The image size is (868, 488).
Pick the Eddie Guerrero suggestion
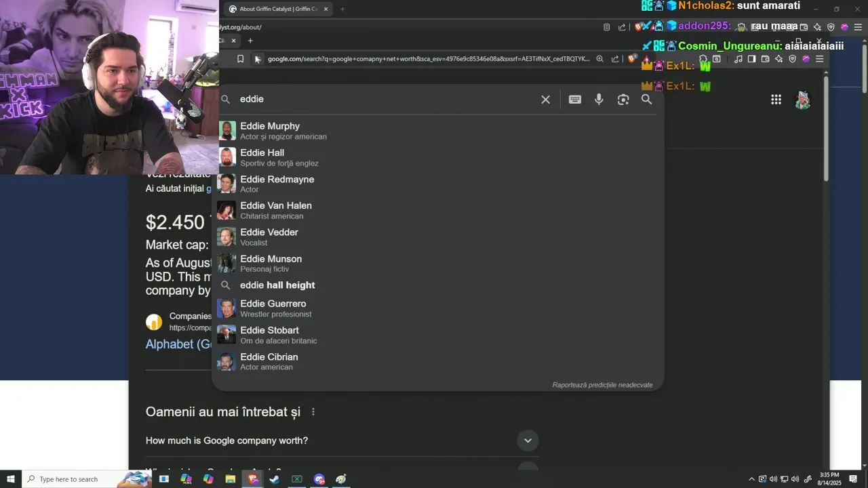pyautogui.click(x=437, y=308)
